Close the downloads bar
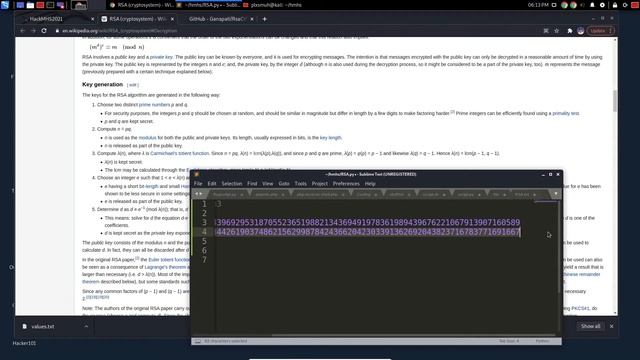640x360 pixels. 611,326
